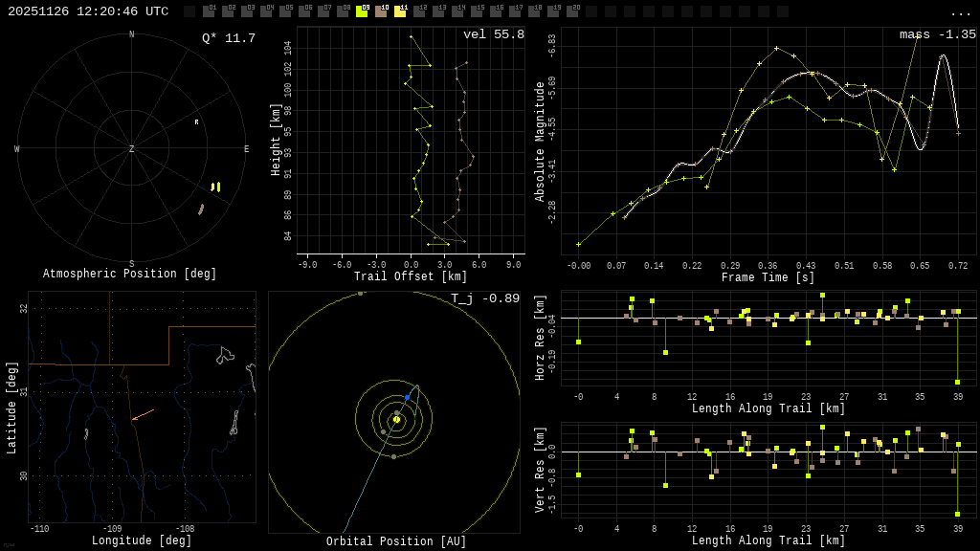Select station square 08

(x=343, y=11)
